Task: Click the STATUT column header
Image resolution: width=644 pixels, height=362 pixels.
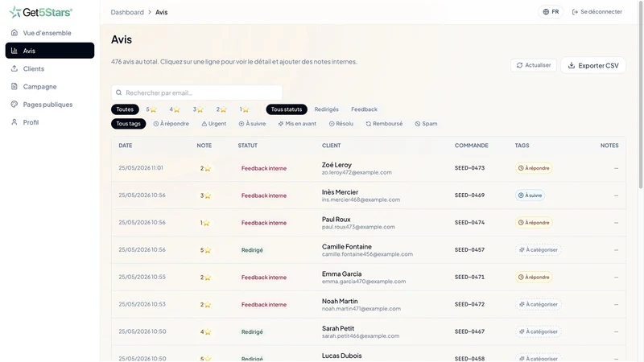Action: [x=248, y=146]
